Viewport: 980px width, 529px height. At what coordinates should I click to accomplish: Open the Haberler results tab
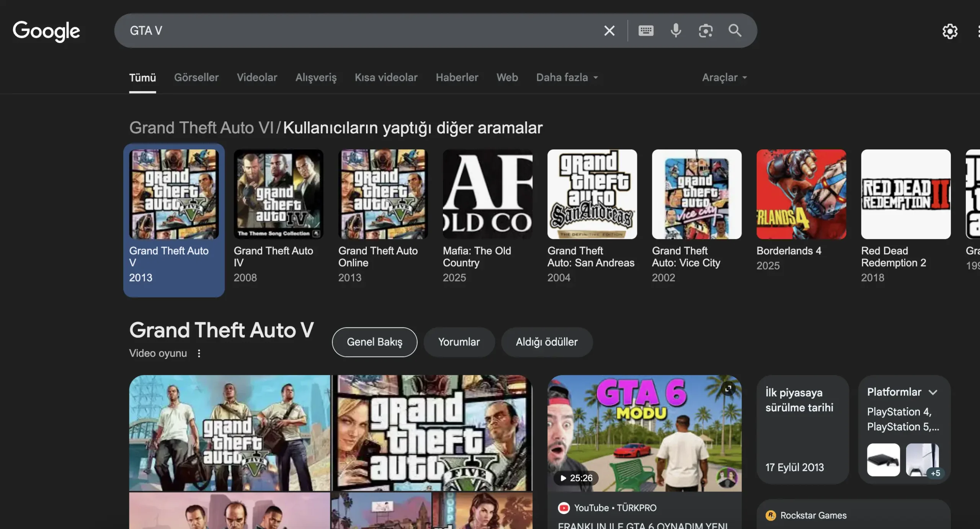457,77
